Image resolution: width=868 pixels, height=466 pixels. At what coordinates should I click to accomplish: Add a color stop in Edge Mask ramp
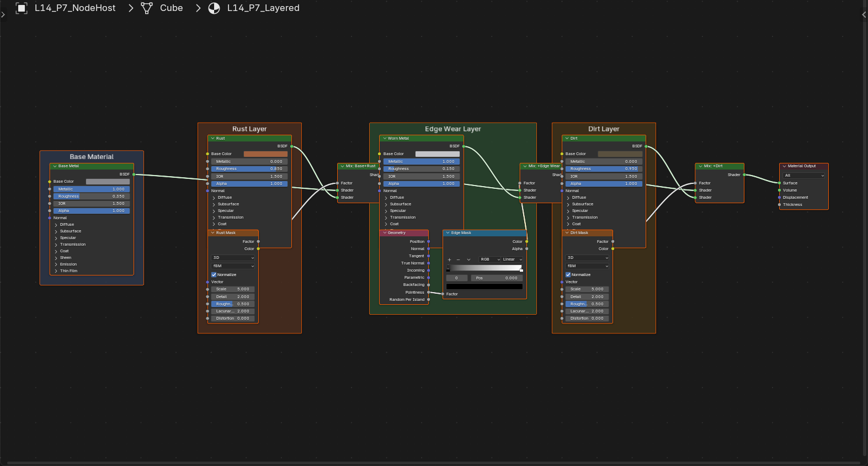tap(449, 260)
